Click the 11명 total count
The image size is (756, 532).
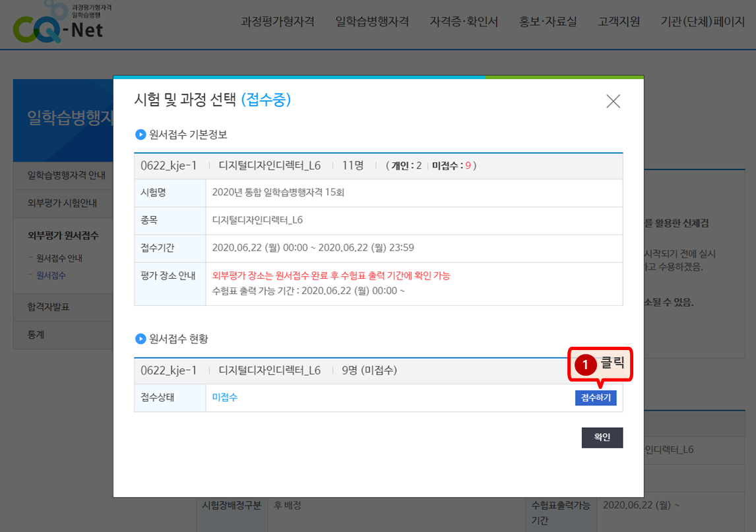(x=352, y=165)
